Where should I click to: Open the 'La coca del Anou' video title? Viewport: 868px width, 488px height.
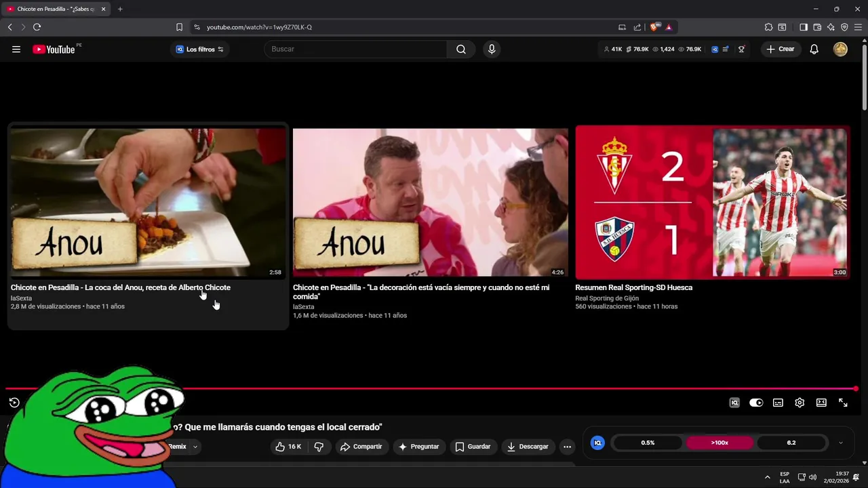pyautogui.click(x=121, y=287)
